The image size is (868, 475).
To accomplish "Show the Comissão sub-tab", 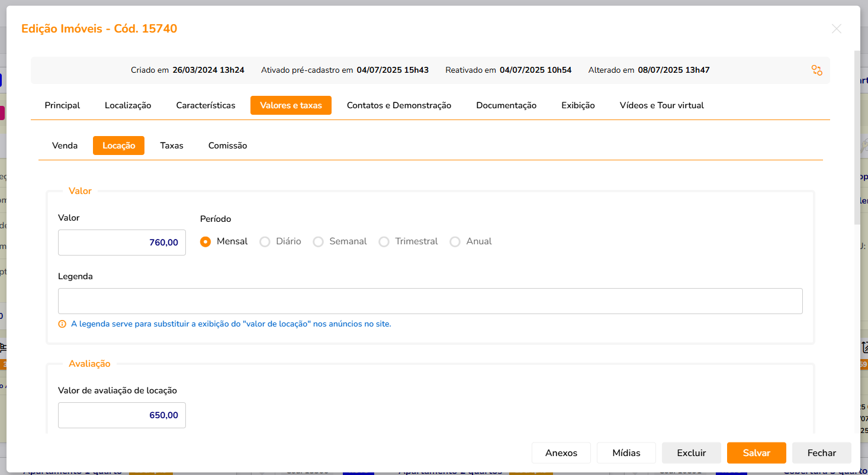I will coord(227,146).
